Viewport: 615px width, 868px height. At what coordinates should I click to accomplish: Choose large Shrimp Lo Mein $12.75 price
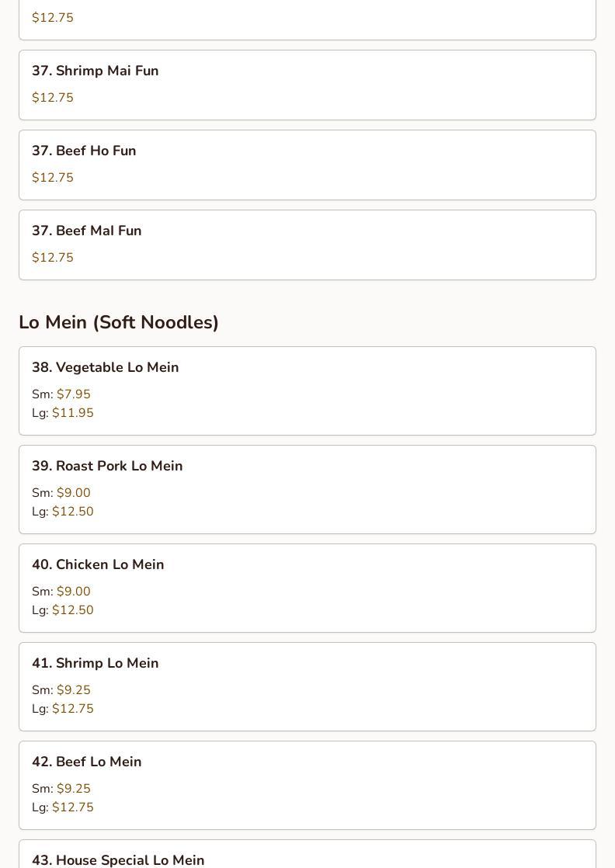coord(72,709)
